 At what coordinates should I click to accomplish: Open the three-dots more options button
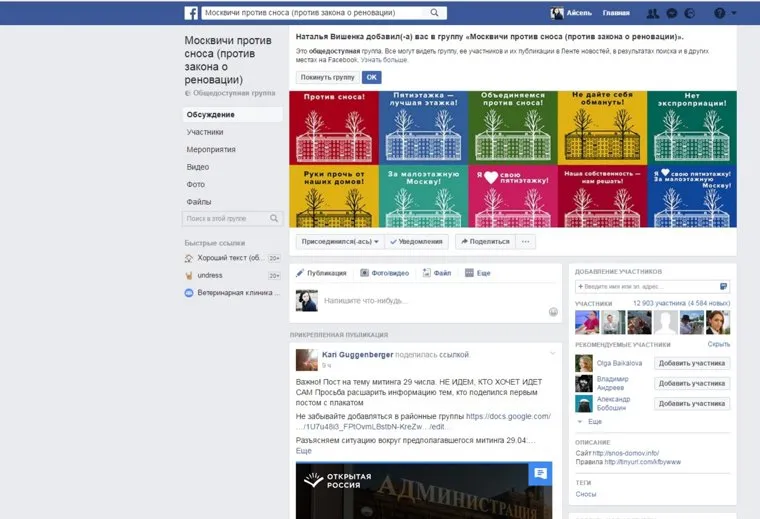(526, 241)
